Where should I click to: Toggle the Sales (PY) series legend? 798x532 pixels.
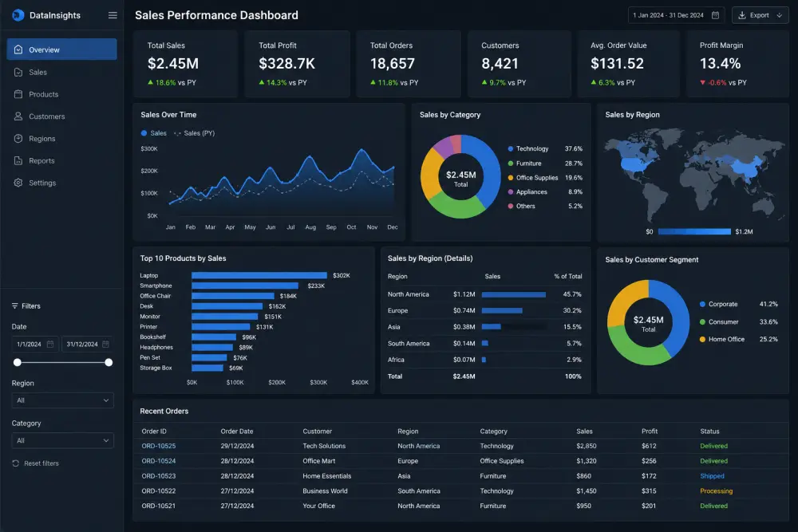tap(195, 133)
